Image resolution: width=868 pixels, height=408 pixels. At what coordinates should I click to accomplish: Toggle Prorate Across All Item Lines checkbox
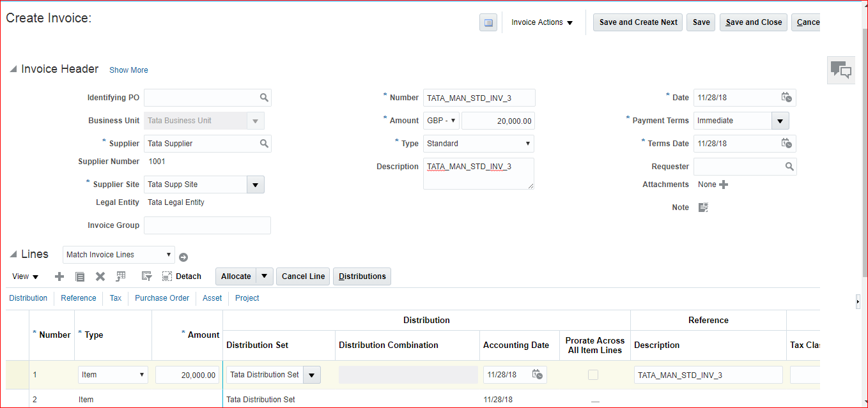click(593, 375)
